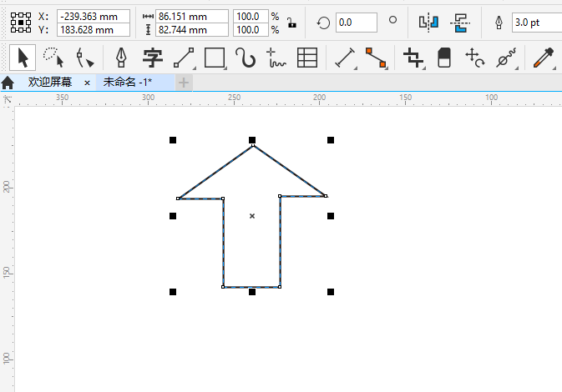Click the top-left selection handle
The height and width of the screenshot is (392, 562).
[173, 140]
